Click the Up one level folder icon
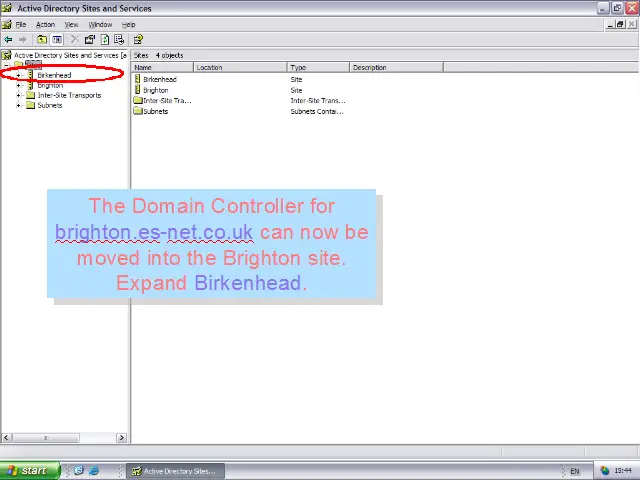The image size is (640, 480). pyautogui.click(x=42, y=40)
